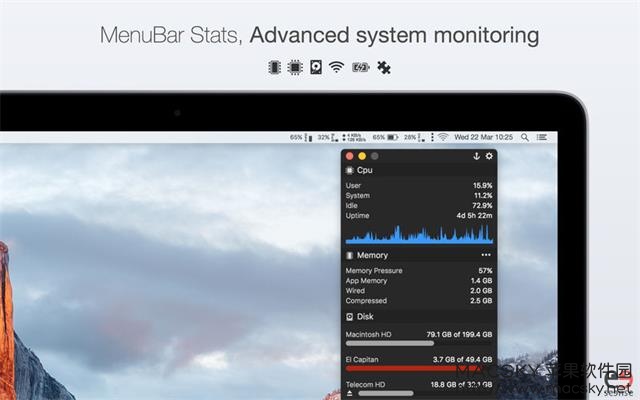Click the 32% memory menu bar item
Screen dimensions: 640x400
coord(328,138)
